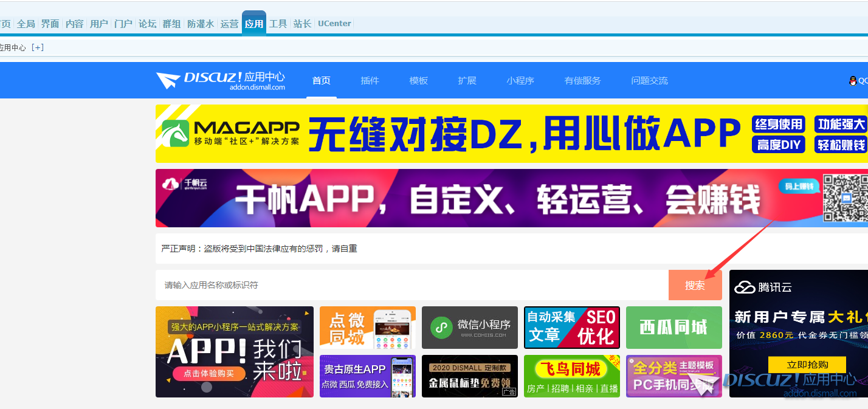The width and height of the screenshot is (868, 409).
Task: Click the 千帆APP purple banner
Action: pyautogui.click(x=512, y=198)
